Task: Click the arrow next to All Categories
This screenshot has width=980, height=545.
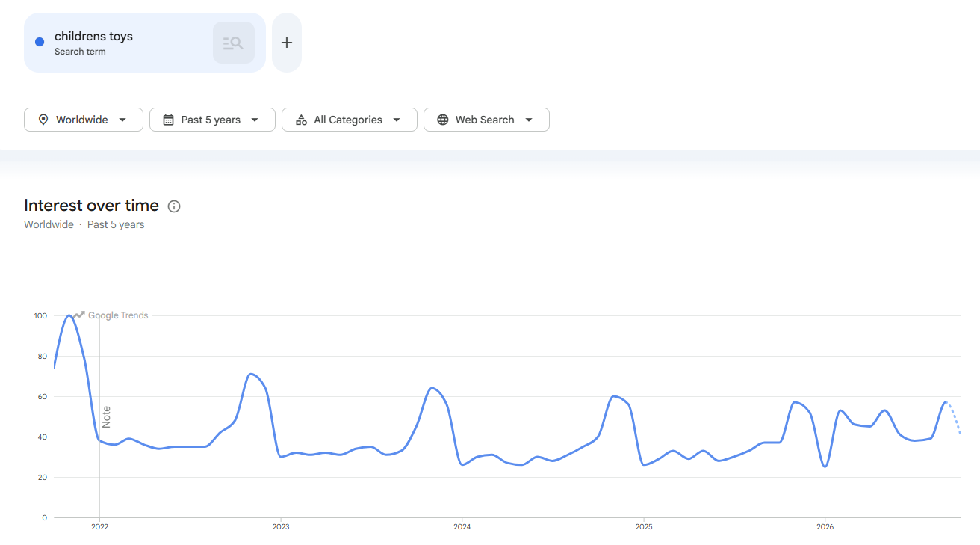Action: tap(397, 120)
